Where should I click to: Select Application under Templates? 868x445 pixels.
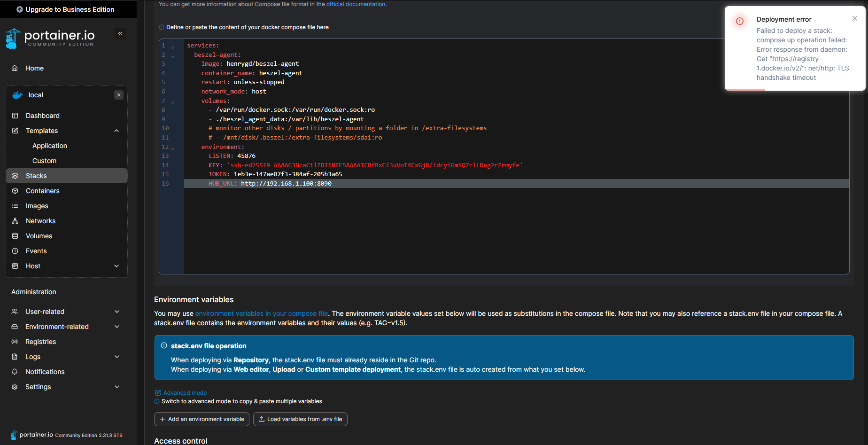50,146
